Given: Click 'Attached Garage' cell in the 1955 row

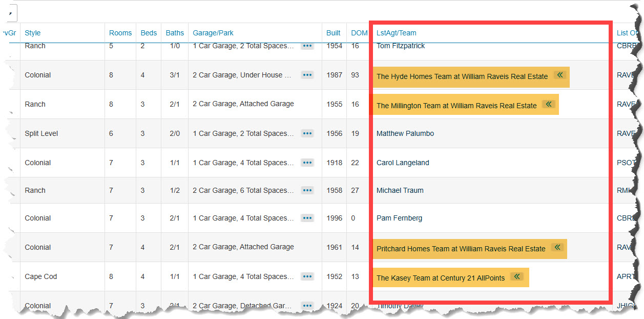Looking at the screenshot, I should point(243,104).
